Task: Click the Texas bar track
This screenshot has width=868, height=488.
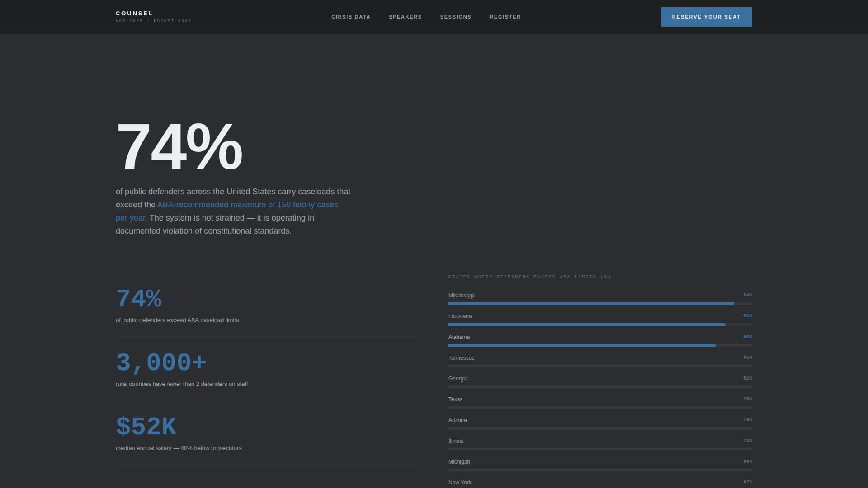Action: [x=600, y=408]
